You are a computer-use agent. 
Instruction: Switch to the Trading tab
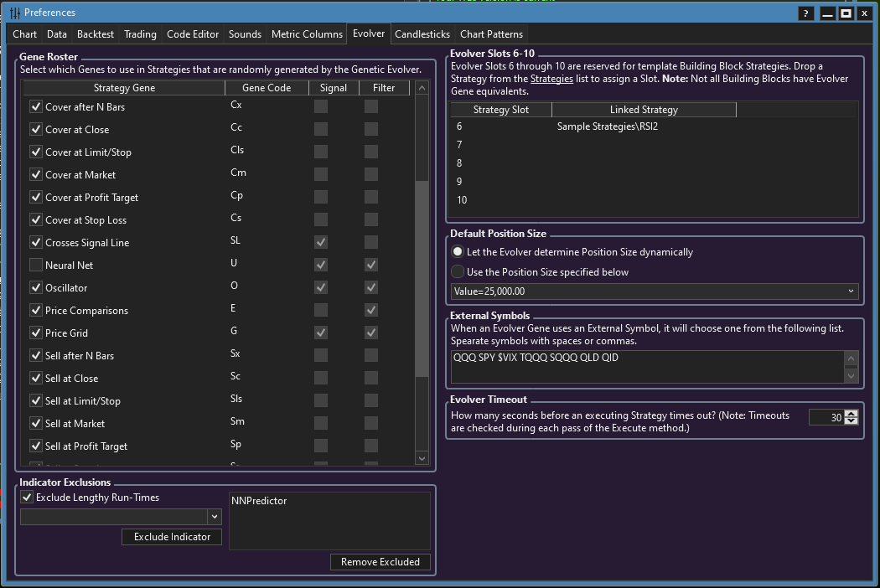tap(140, 34)
